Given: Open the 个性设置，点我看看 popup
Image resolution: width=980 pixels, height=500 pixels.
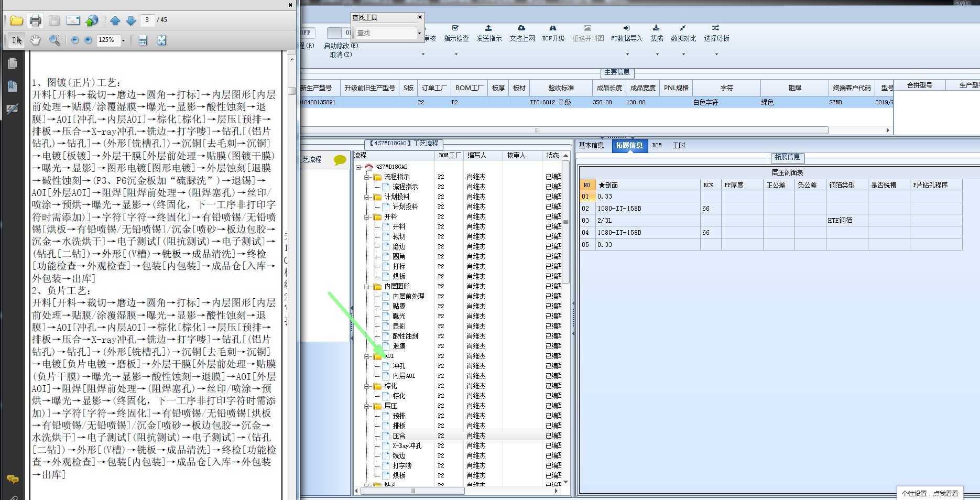Looking at the screenshot, I should pyautogui.click(x=930, y=493).
